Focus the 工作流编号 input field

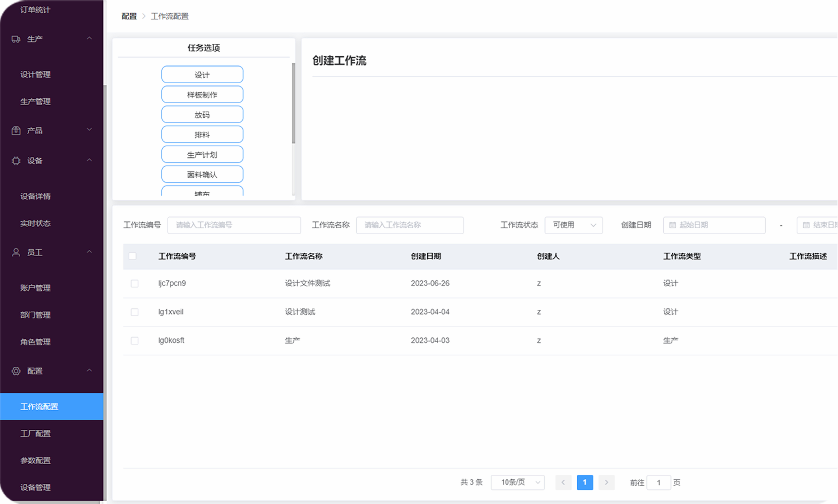point(234,225)
